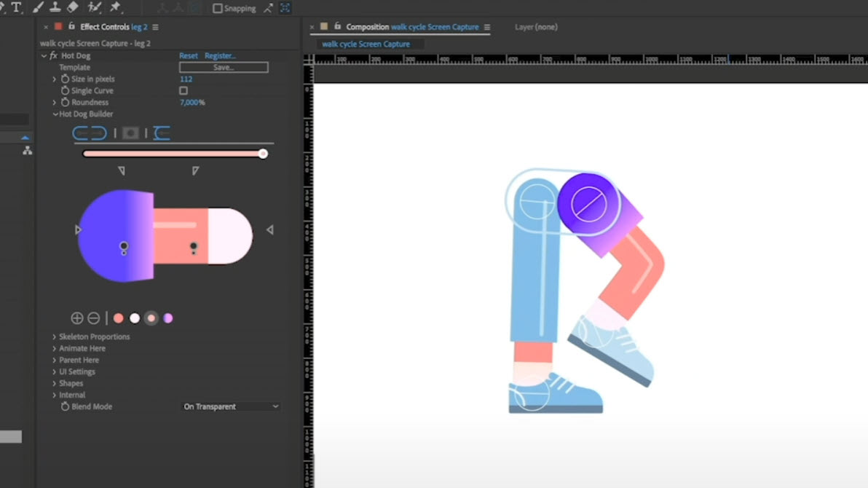Select the Clone Stamp tool

55,7
